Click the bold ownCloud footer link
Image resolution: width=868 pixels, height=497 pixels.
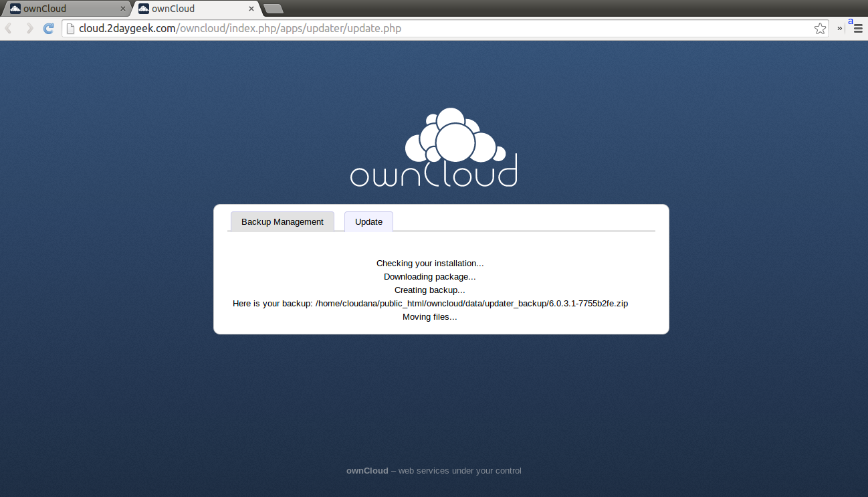pos(367,470)
